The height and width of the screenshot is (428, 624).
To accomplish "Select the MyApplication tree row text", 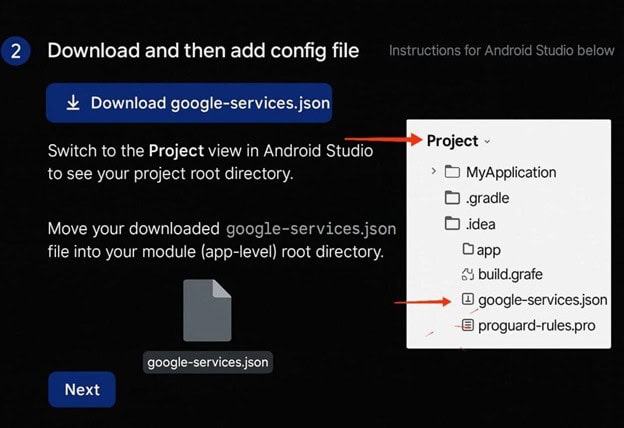I will [511, 172].
